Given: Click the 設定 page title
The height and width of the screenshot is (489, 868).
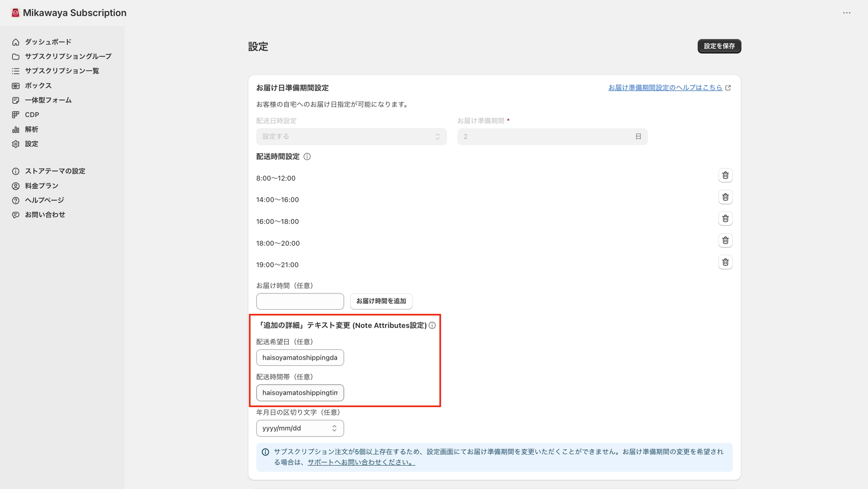Looking at the screenshot, I should coord(258,47).
